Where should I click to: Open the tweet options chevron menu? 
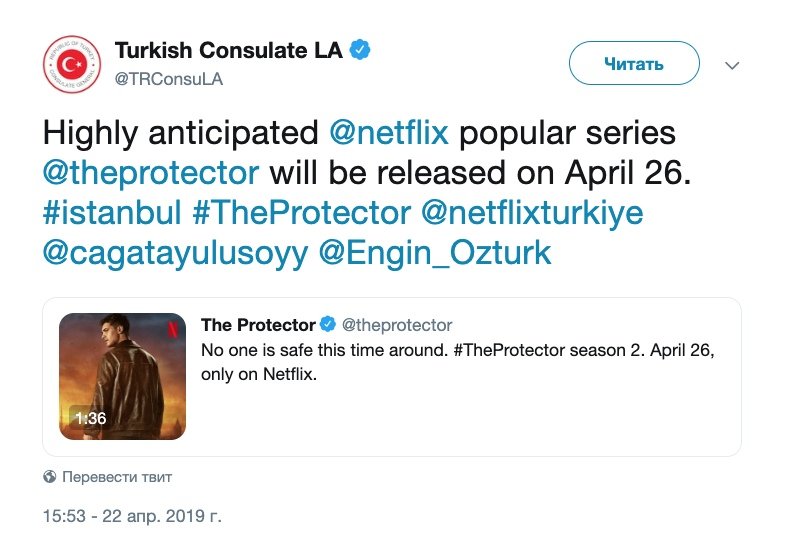pyautogui.click(x=732, y=65)
